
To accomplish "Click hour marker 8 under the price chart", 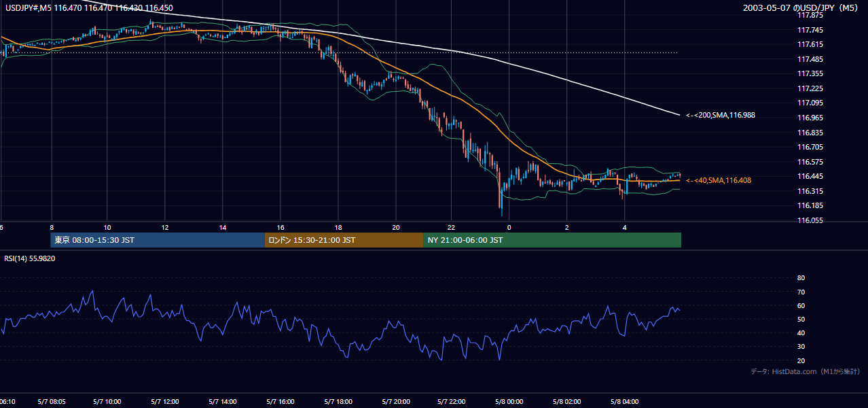I will 51,226.
